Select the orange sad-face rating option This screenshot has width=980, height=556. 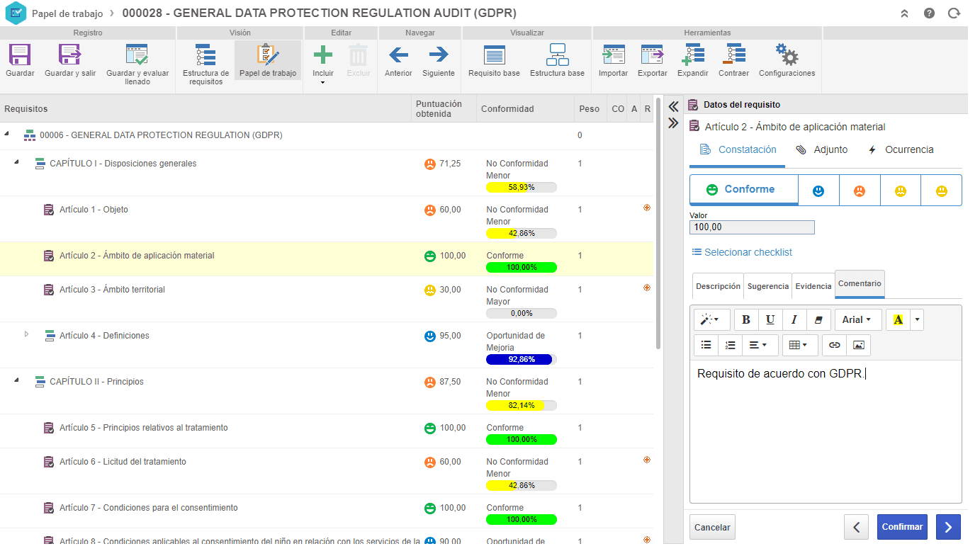860,191
